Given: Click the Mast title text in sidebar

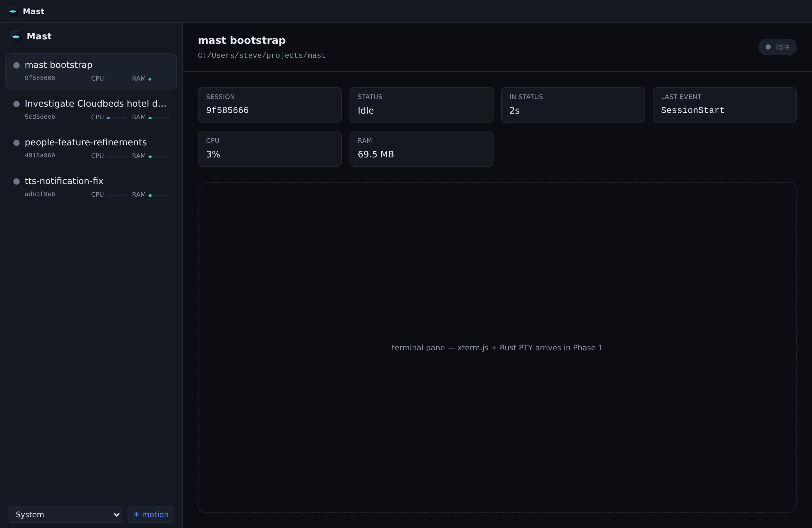Looking at the screenshot, I should click(39, 36).
